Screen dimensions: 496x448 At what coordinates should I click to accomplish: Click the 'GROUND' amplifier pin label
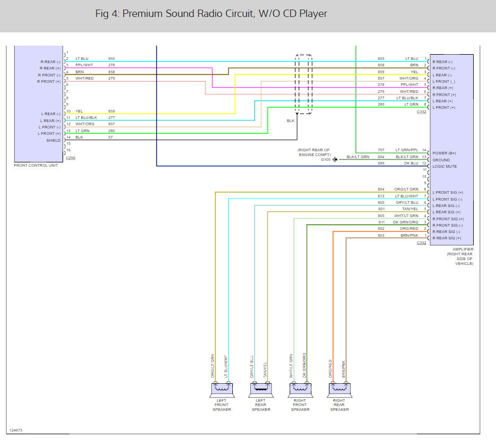(x=441, y=160)
